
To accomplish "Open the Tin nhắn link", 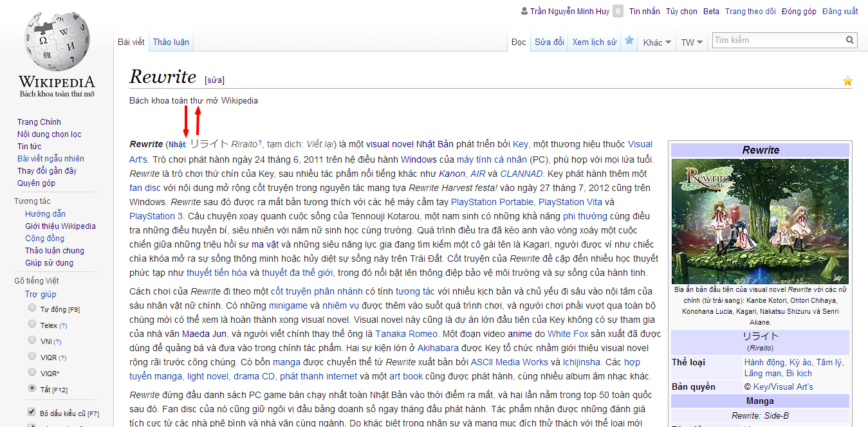I will [x=645, y=11].
